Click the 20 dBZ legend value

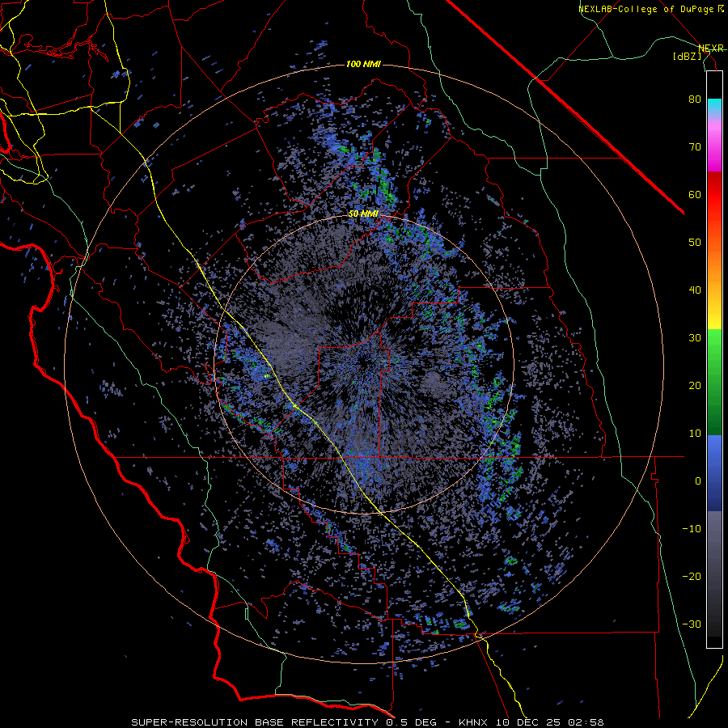point(695,386)
